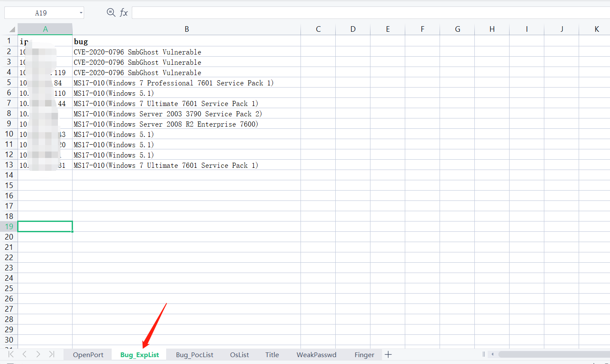Click the selected cell A19
Screen dimensions: 610x364
point(45,227)
